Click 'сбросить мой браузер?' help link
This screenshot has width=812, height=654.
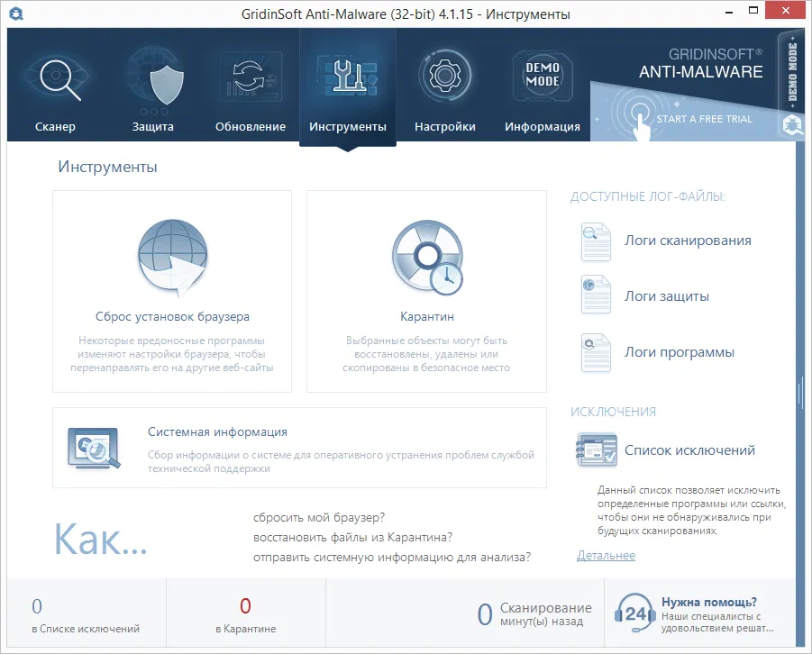point(319,518)
